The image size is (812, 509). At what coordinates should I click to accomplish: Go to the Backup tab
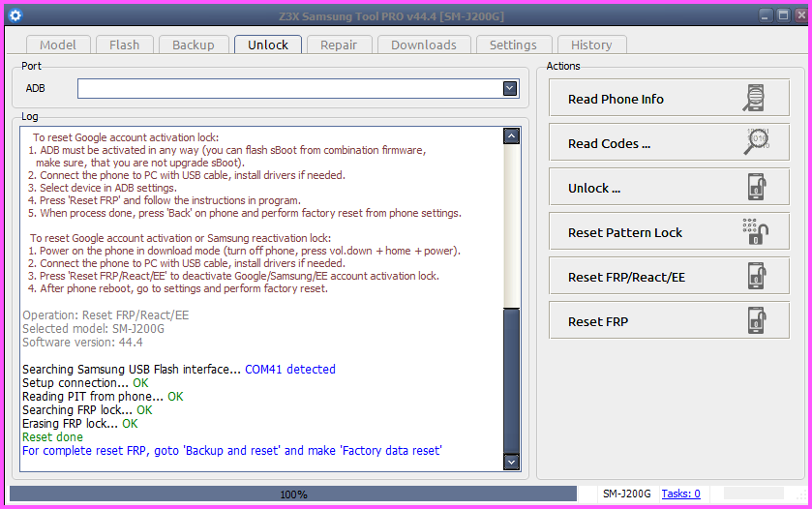[x=194, y=45]
